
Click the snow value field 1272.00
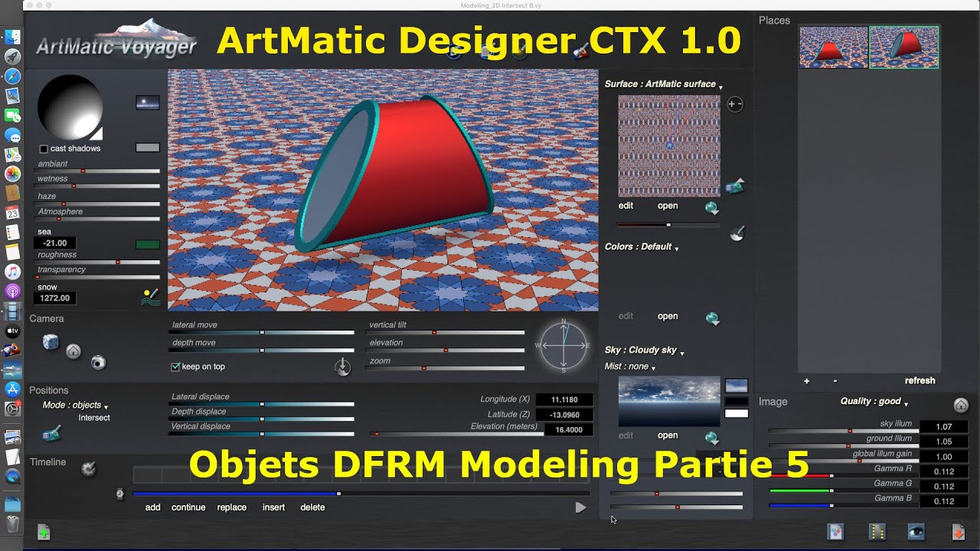[x=55, y=298]
